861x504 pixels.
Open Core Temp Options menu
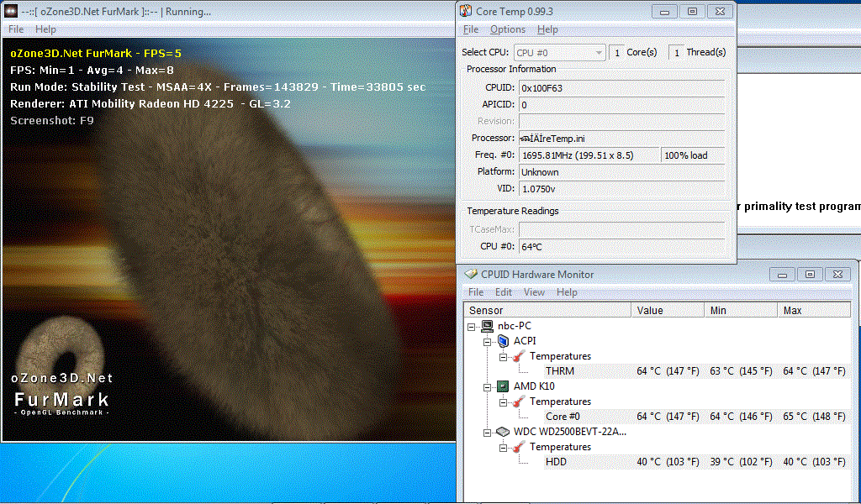[507, 29]
